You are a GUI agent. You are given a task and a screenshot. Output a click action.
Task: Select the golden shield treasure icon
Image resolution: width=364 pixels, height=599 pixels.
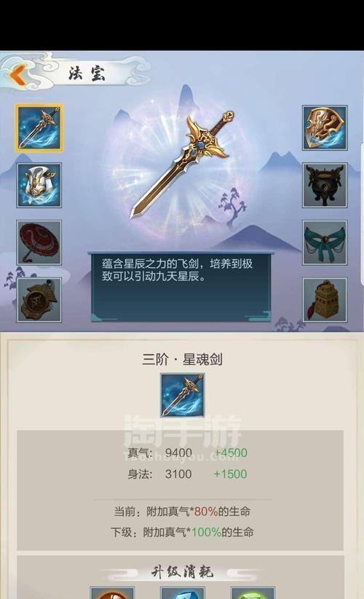coord(325,128)
